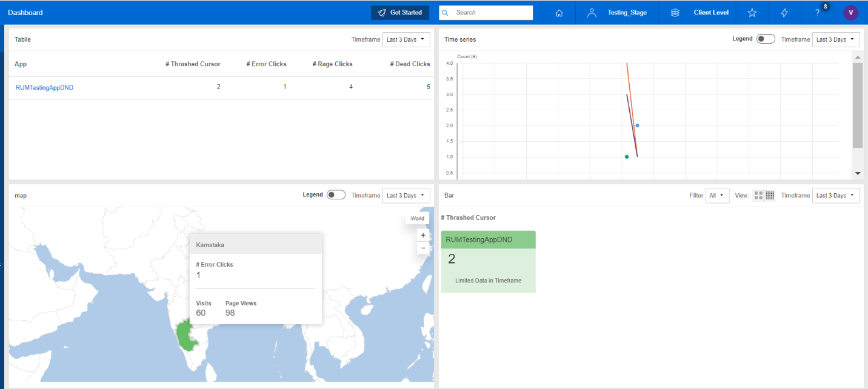The height and width of the screenshot is (389, 868).
Task: Open Time series Timeframe dropdown
Action: click(836, 39)
